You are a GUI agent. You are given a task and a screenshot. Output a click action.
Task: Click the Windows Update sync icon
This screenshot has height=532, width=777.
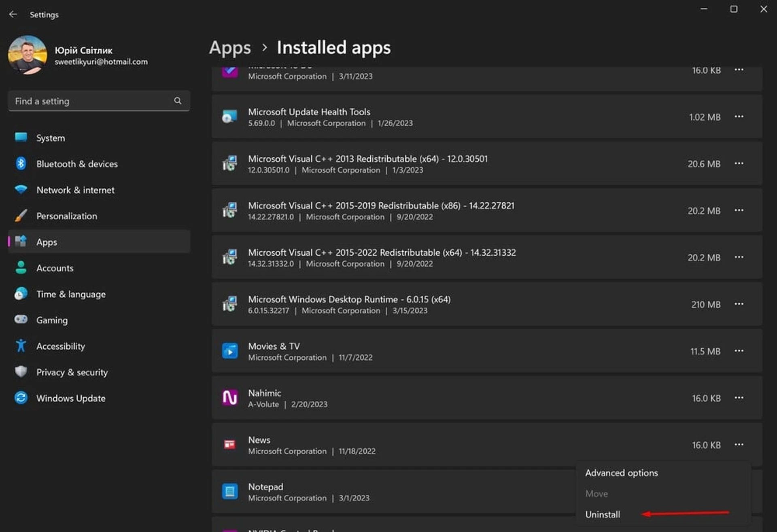[21, 398]
